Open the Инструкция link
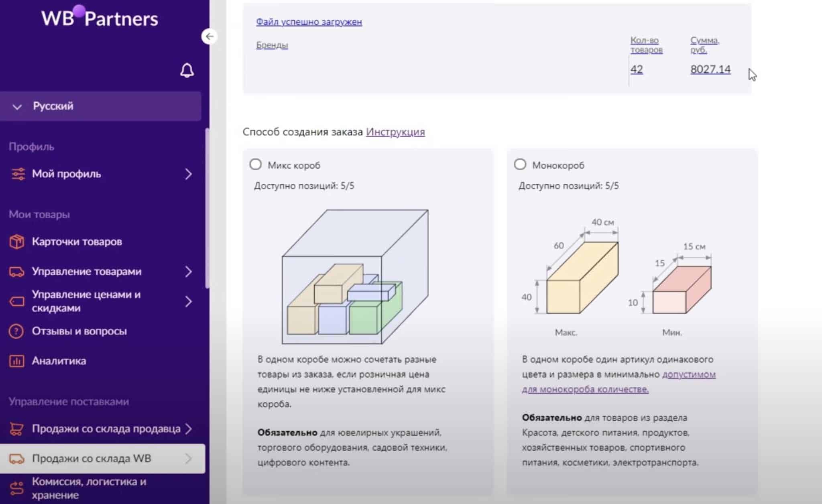This screenshot has height=504, width=822. (x=395, y=132)
